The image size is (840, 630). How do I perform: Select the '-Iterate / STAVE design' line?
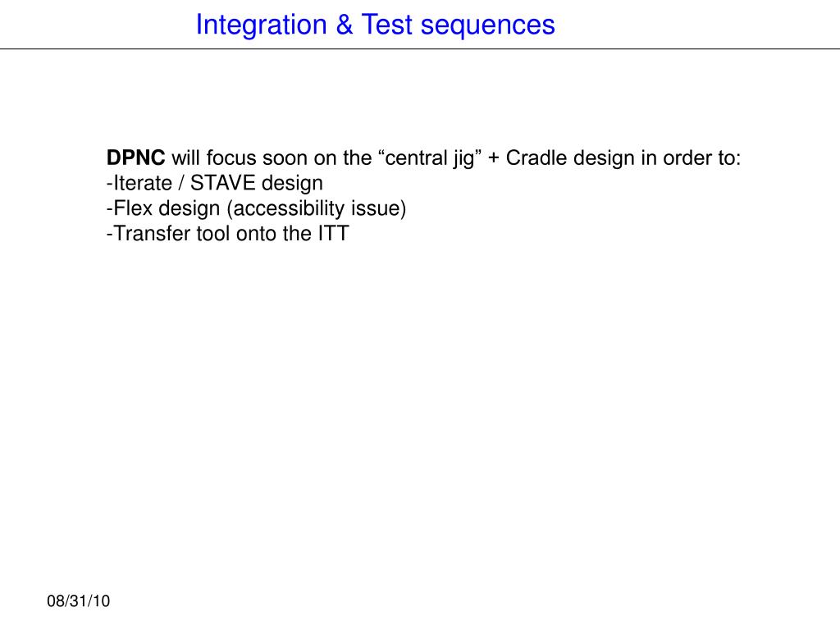click(215, 183)
